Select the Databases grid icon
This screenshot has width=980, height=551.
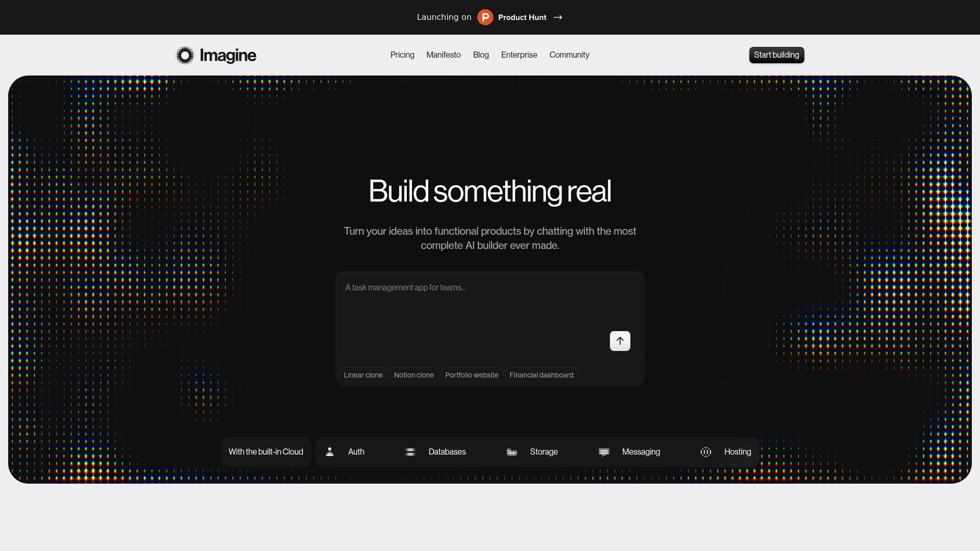point(410,452)
